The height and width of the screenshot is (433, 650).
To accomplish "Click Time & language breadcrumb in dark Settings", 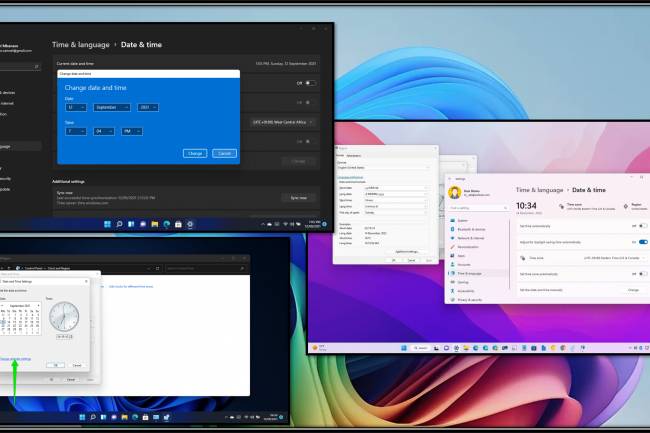I will (81, 45).
